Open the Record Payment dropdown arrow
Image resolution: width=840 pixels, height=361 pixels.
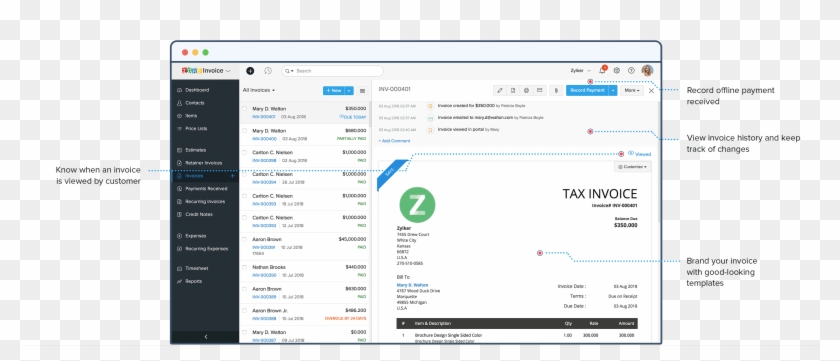coord(613,91)
